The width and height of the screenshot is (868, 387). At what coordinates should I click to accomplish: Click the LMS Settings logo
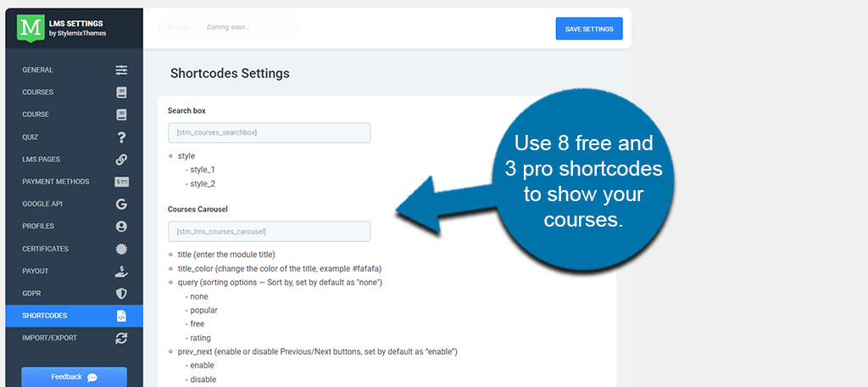tap(31, 27)
